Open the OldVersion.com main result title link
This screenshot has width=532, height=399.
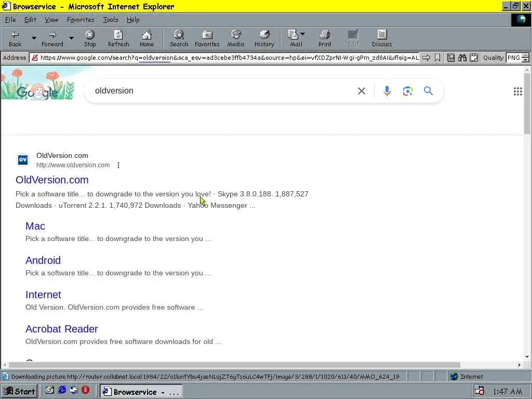(x=52, y=180)
